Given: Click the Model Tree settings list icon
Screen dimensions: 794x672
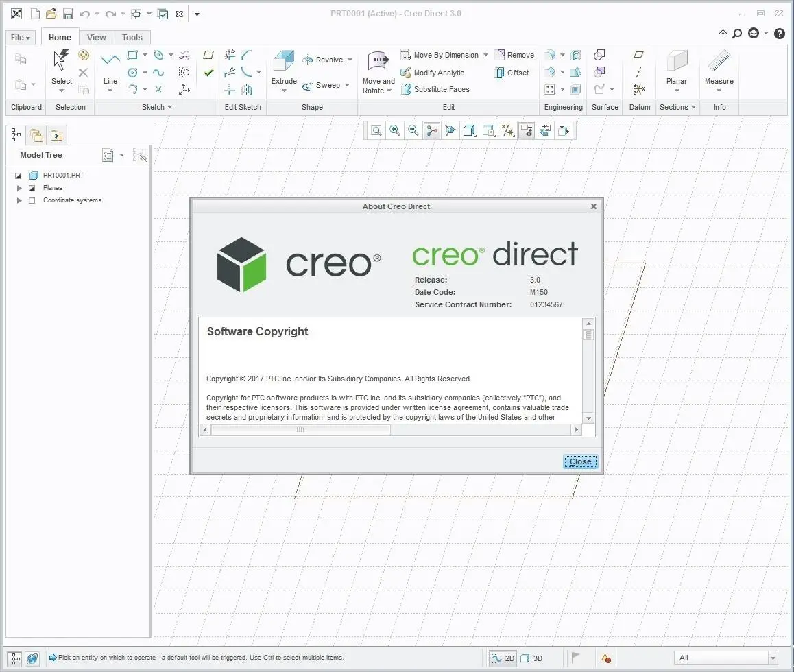Looking at the screenshot, I should (x=108, y=155).
